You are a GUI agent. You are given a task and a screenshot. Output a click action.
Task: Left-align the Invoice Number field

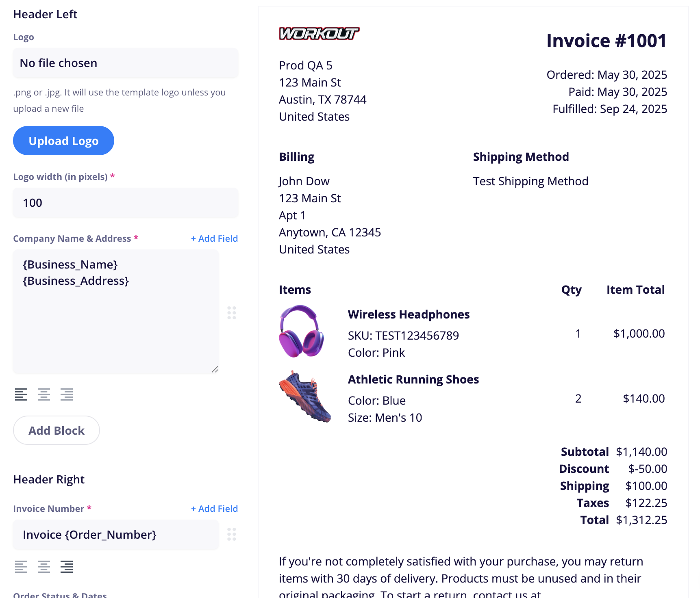[x=21, y=566]
